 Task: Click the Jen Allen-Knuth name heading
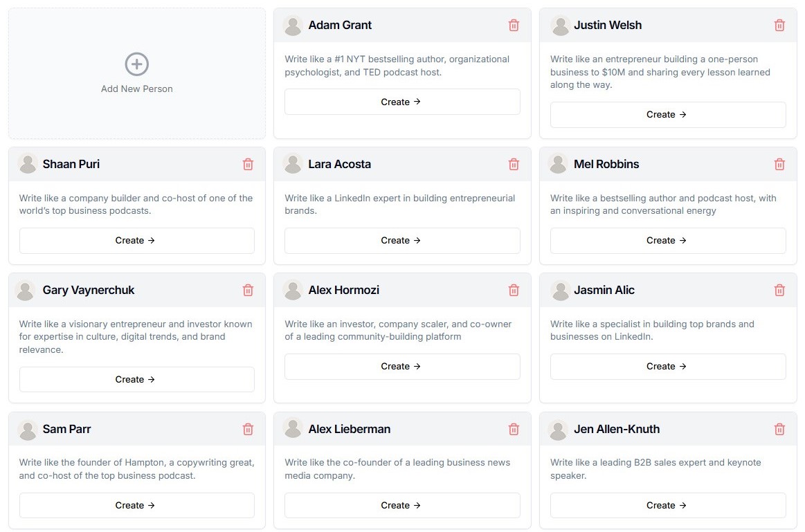[616, 430]
